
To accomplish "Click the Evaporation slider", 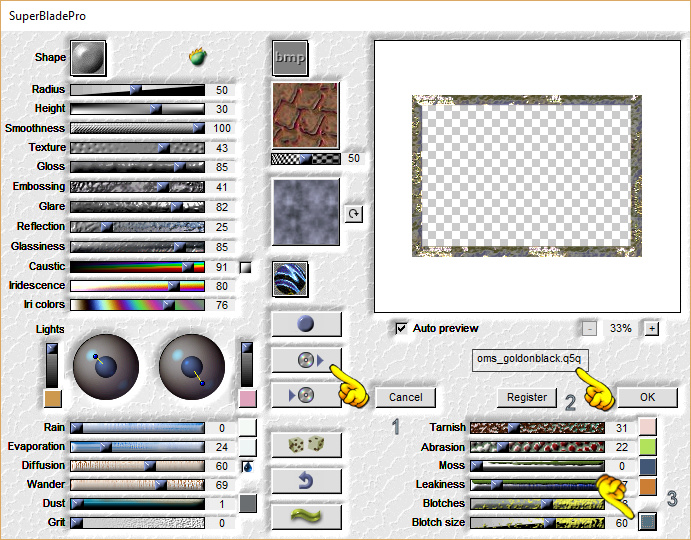I will point(137,447).
